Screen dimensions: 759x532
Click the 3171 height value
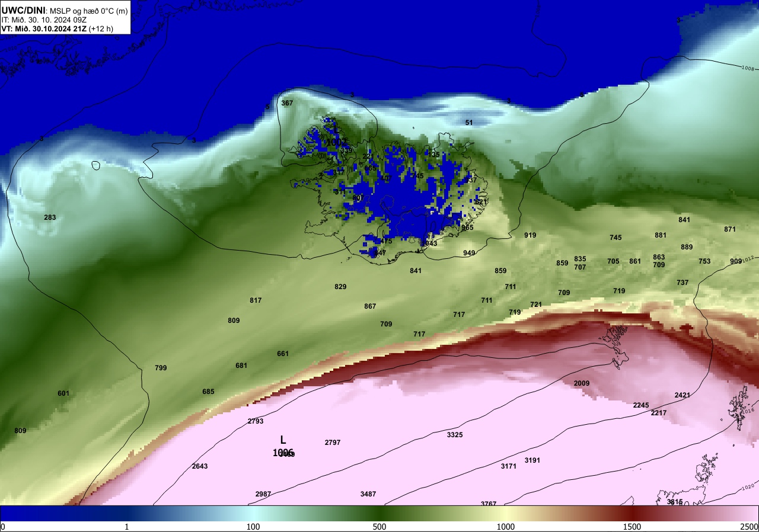point(509,466)
